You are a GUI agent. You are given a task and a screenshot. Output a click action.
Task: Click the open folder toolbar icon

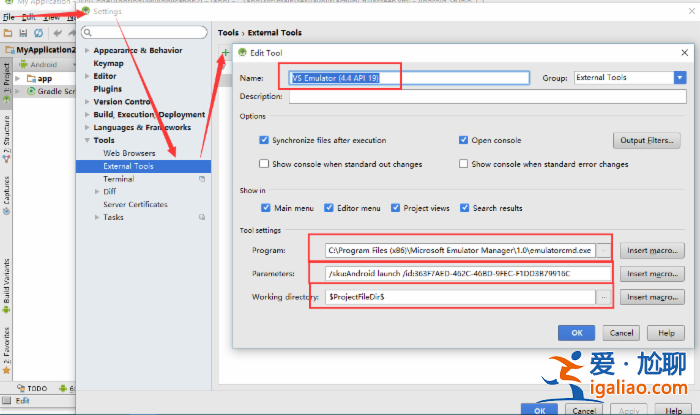[x=9, y=33]
